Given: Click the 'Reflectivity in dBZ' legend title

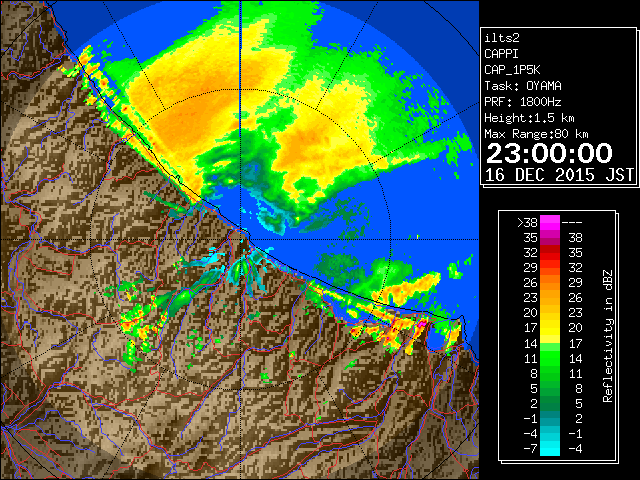Looking at the screenshot, I should click(608, 336).
